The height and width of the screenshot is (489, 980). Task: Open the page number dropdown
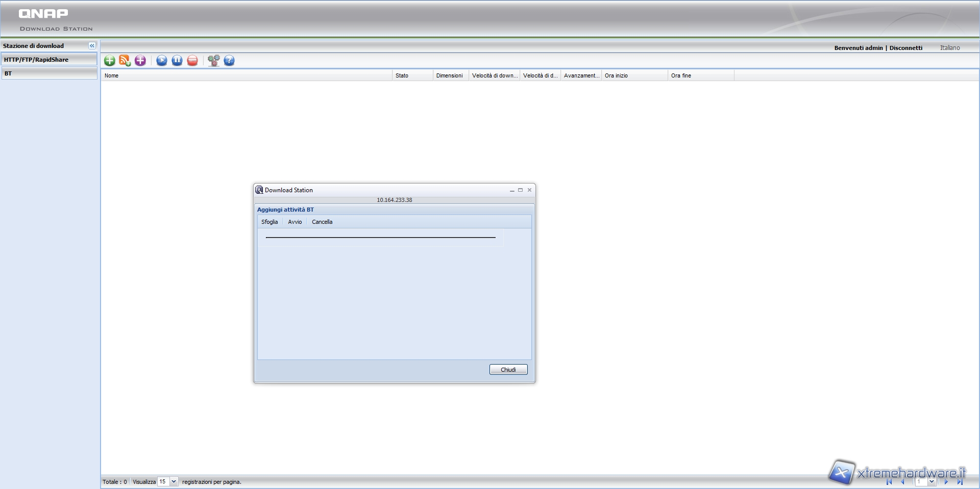(x=932, y=481)
